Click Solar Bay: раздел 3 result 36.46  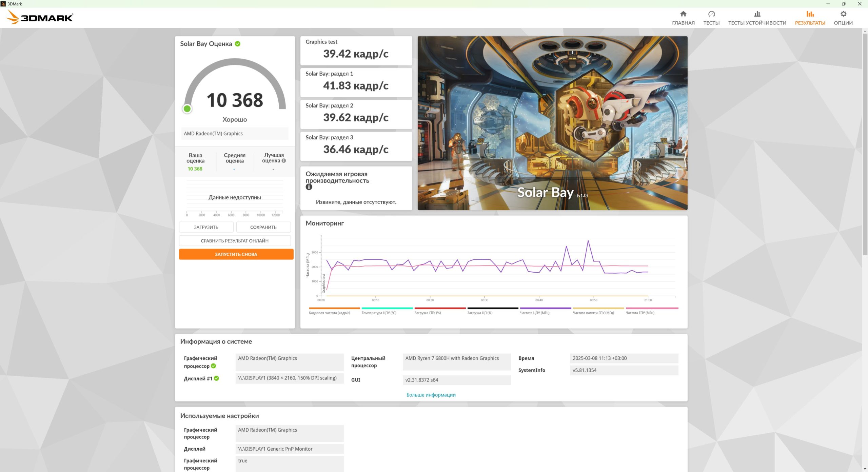click(356, 146)
